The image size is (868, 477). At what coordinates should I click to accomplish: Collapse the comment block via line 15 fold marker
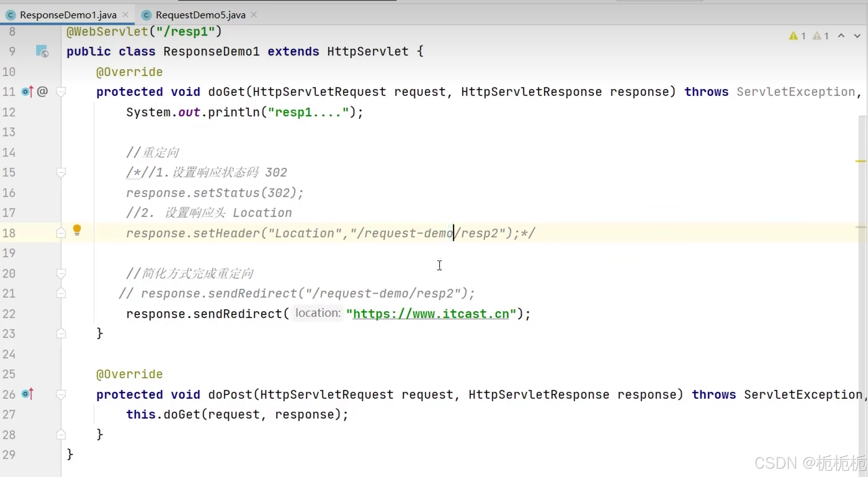click(x=61, y=173)
